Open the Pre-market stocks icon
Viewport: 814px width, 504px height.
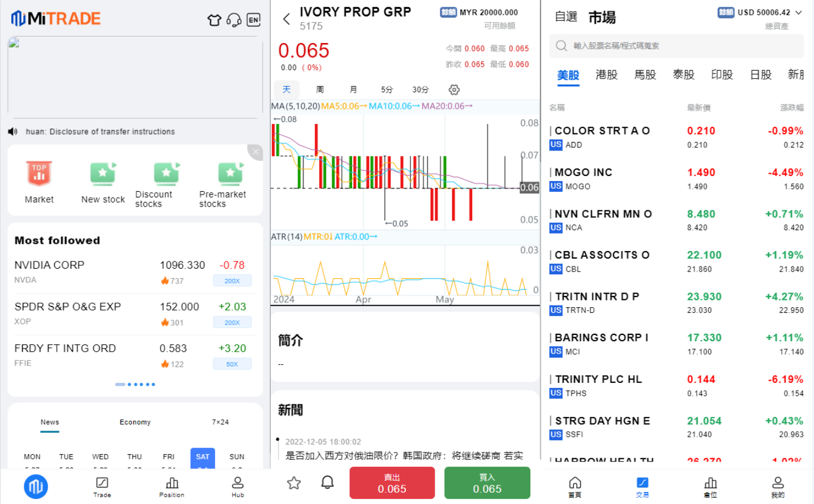(230, 174)
